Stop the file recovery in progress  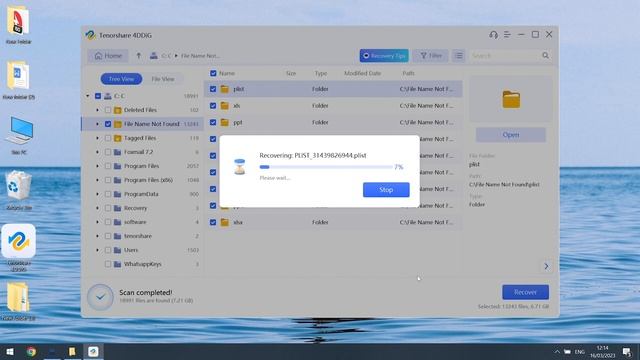coord(386,190)
